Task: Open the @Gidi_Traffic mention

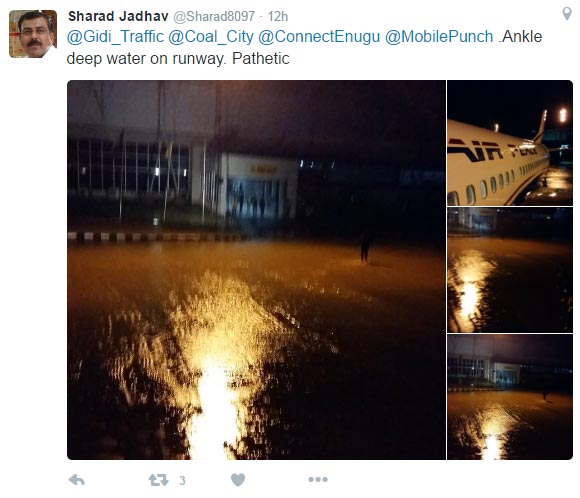Action: pyautogui.click(x=115, y=37)
